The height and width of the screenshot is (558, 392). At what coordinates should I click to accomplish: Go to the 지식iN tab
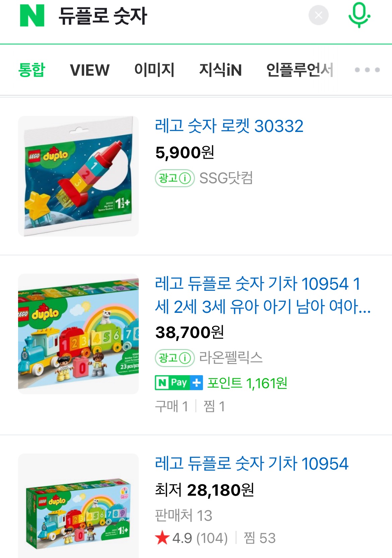pyautogui.click(x=220, y=70)
